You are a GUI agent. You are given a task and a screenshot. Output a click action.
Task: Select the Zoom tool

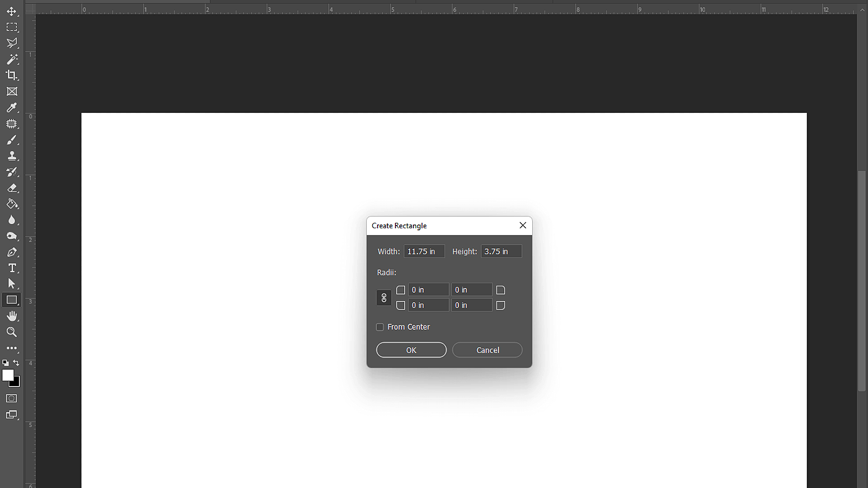(x=12, y=332)
